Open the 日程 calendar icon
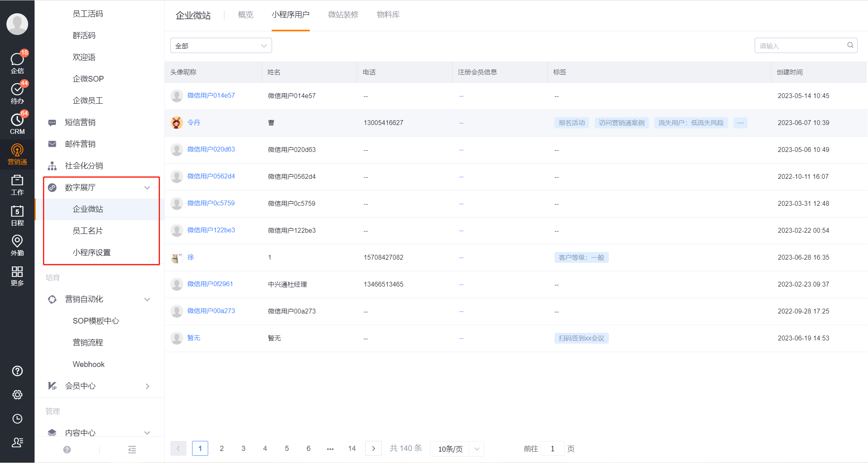Image resolution: width=868 pixels, height=463 pixels. tap(17, 215)
